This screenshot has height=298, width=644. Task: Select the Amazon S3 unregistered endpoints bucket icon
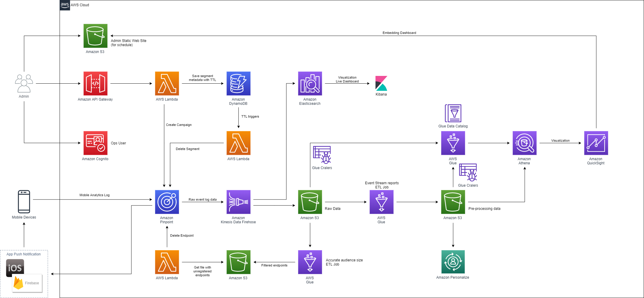coord(238,262)
